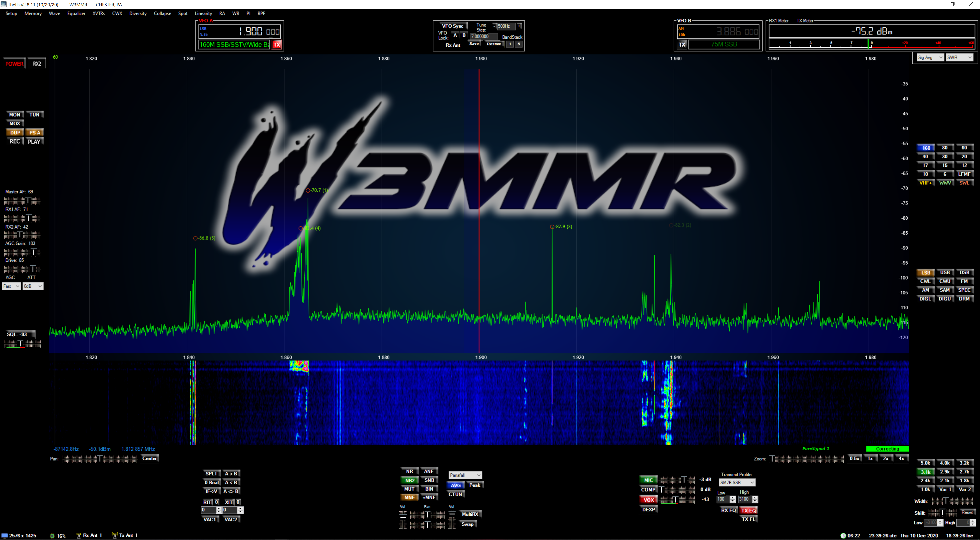The image size is (980, 540).
Task: Click the Center pan button
Action: click(150, 458)
